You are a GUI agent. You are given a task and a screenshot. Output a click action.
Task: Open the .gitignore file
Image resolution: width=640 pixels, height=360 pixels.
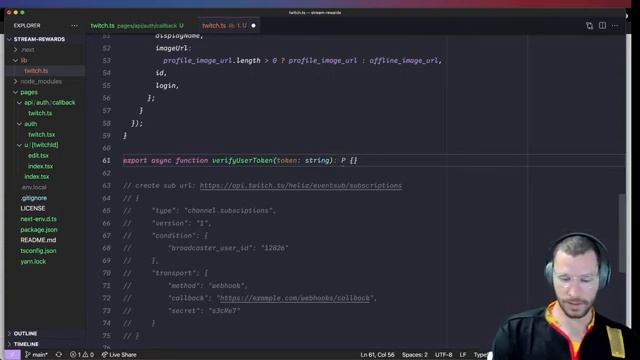pos(34,198)
